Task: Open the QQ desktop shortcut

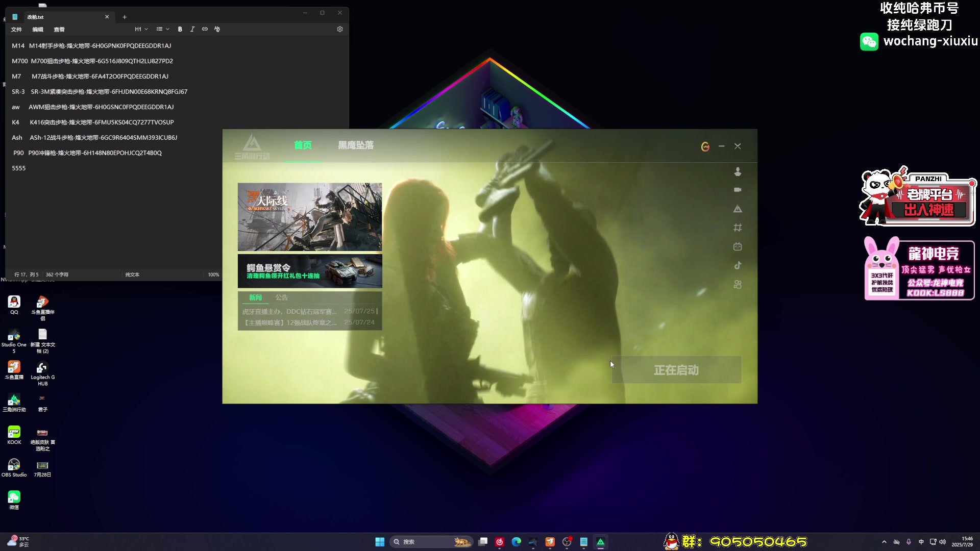Action: point(14,305)
